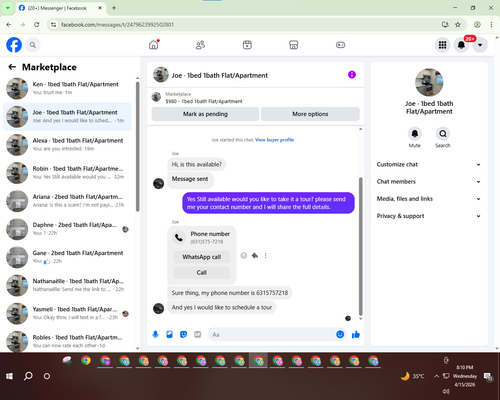Image resolution: width=500 pixels, height=400 pixels.
Task: Open the Windows notification center icon
Action: (488, 376)
